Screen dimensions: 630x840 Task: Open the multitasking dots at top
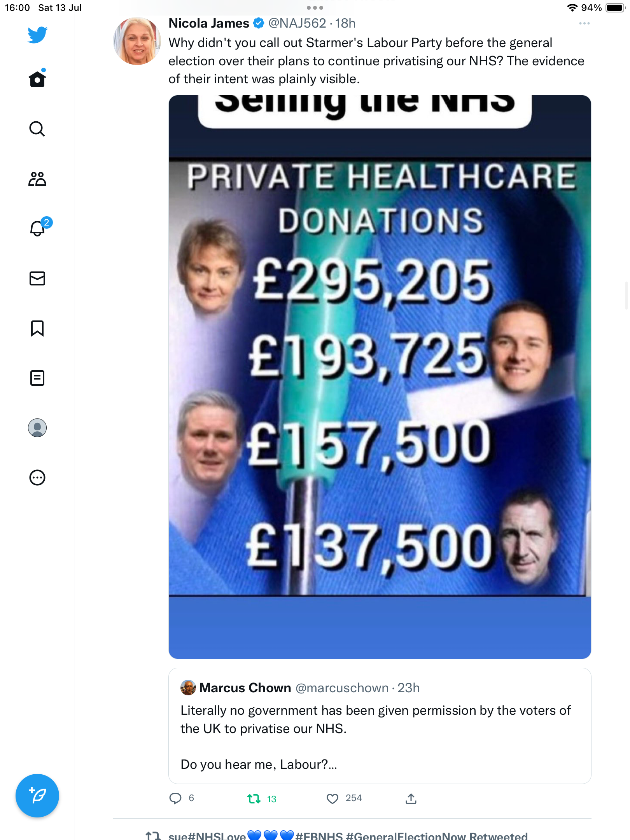click(315, 8)
